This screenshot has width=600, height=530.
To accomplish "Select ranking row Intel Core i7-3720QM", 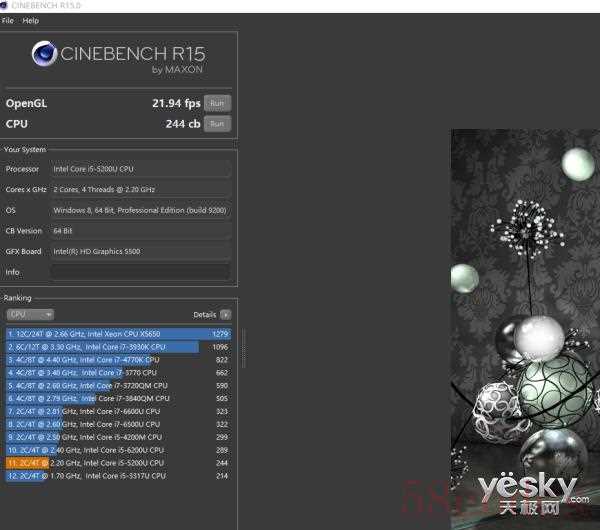I will [118, 386].
